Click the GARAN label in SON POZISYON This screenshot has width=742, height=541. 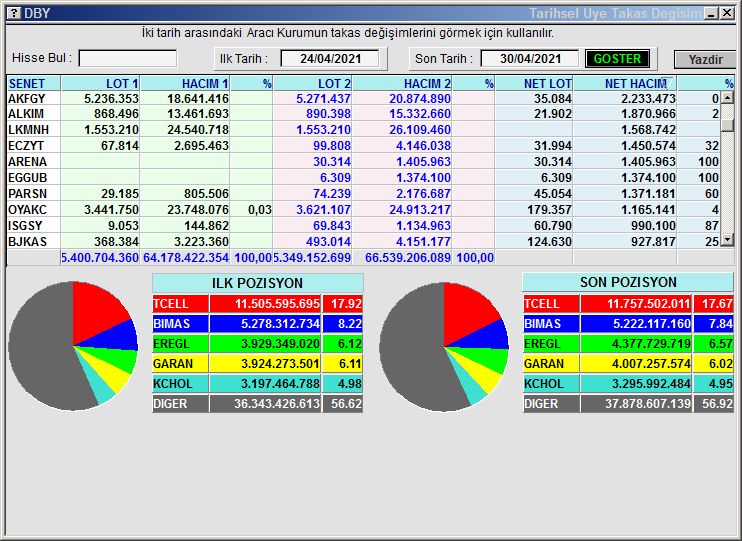[544, 364]
